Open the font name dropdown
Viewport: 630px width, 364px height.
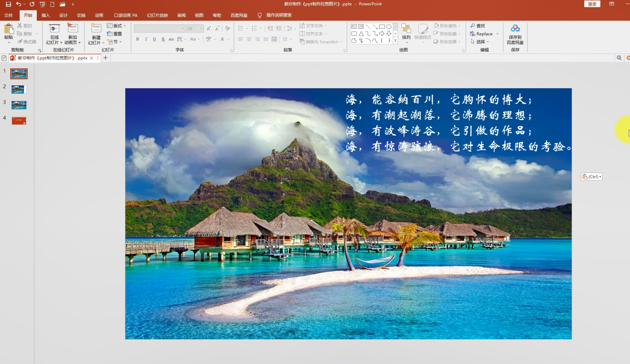[x=183, y=28]
